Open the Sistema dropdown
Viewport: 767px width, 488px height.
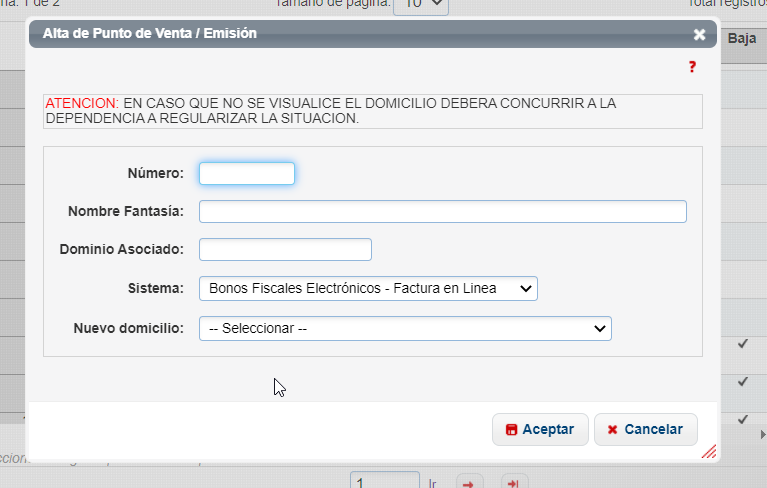[x=368, y=288]
